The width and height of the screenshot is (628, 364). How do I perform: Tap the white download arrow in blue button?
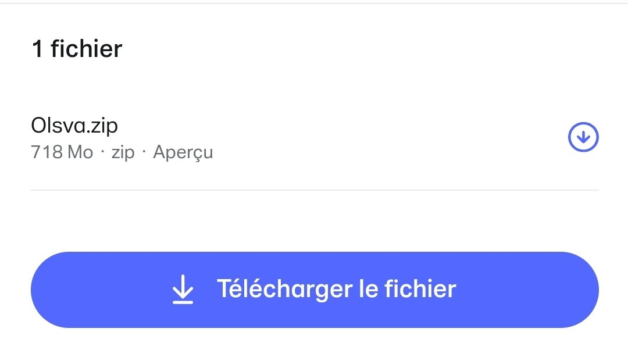point(183,289)
